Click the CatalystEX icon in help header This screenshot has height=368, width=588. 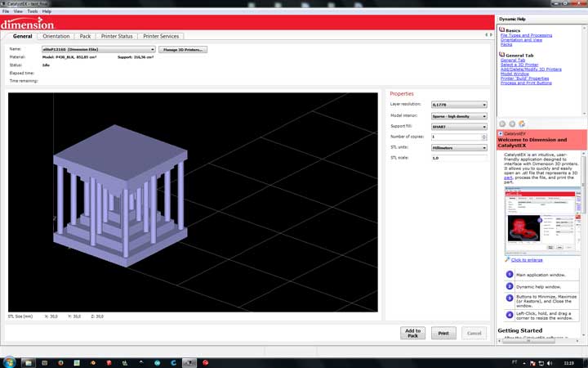(501, 133)
